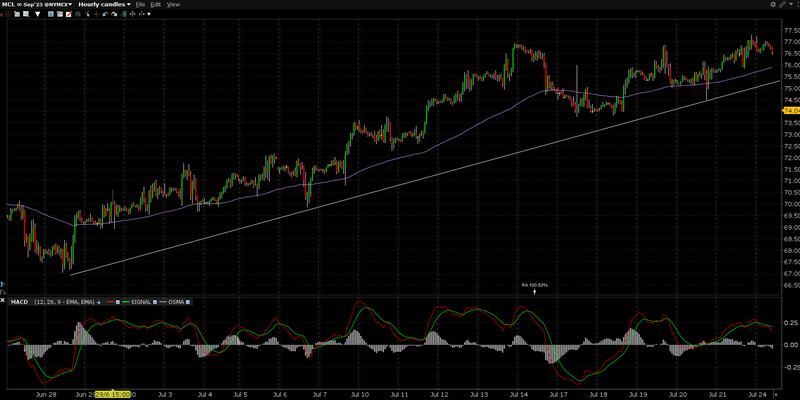This screenshot has width=800, height=400.
Task: Click the redo arrow in toolbar
Action: pyautogui.click(x=114, y=14)
